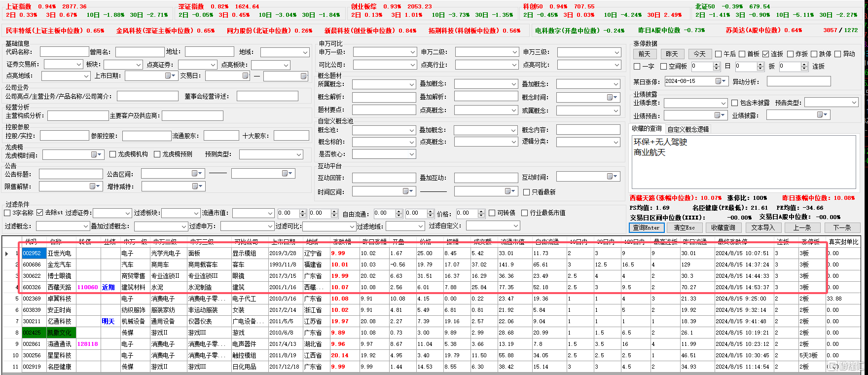Click spinner next to 连板 count
The height and width of the screenshot is (375, 868).
click(x=804, y=66)
